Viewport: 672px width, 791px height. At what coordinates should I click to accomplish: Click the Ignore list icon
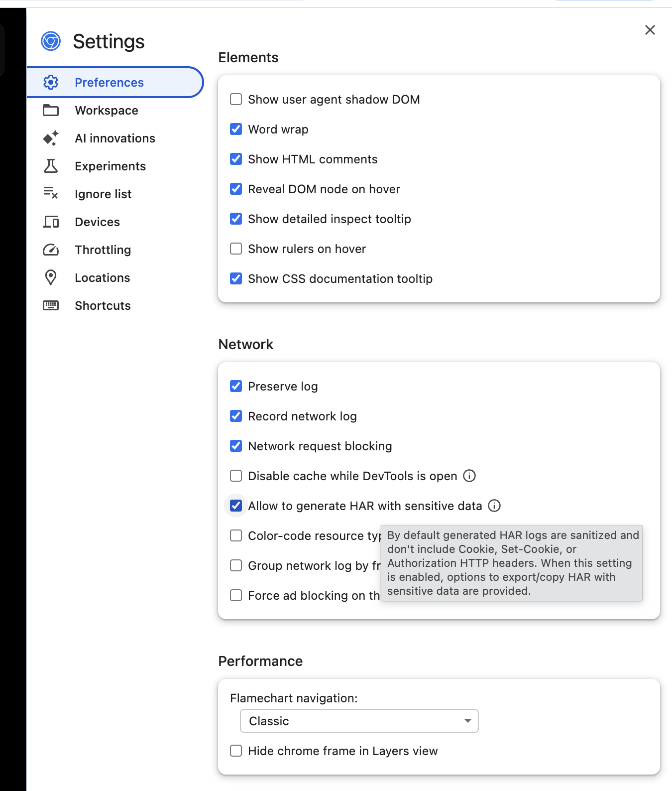tap(50, 194)
